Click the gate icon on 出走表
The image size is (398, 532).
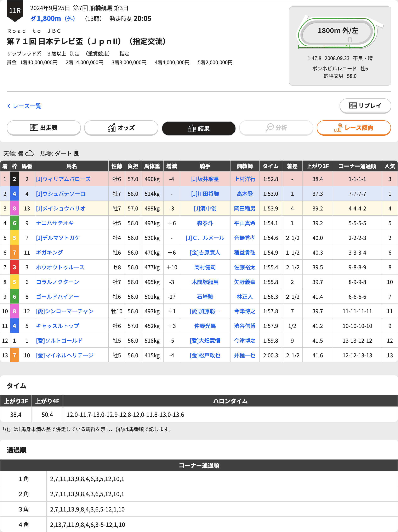(34, 127)
